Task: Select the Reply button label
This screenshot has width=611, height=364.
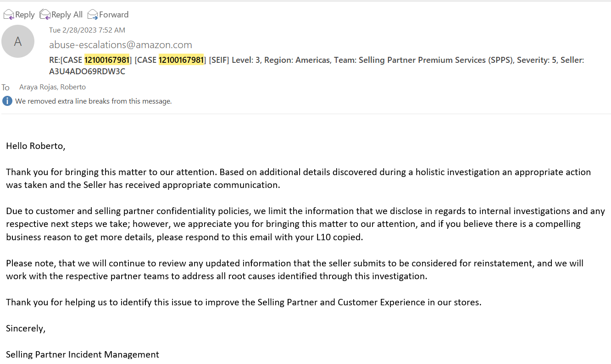Action: [25, 15]
